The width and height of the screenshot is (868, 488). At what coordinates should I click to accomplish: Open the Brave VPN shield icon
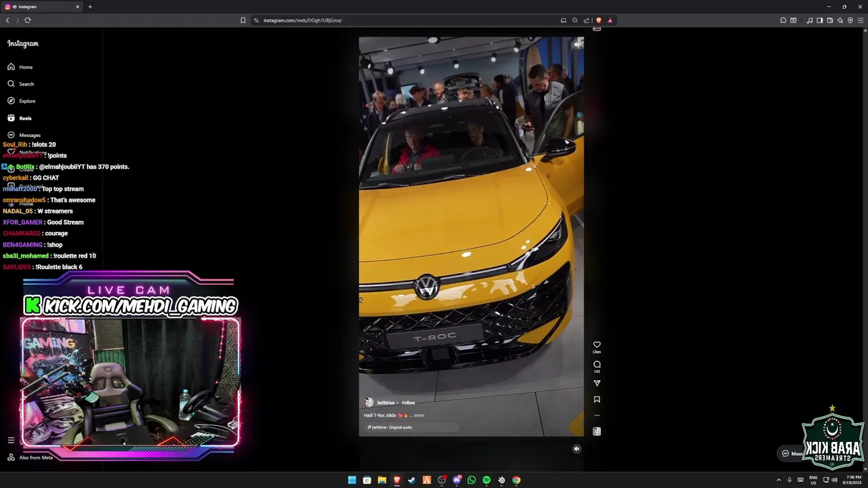[850, 20]
